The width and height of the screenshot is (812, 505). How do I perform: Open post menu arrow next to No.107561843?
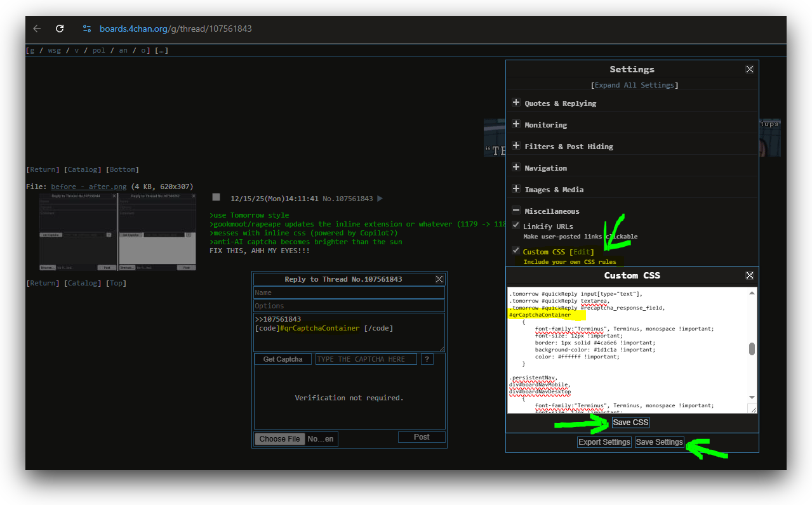(380, 199)
